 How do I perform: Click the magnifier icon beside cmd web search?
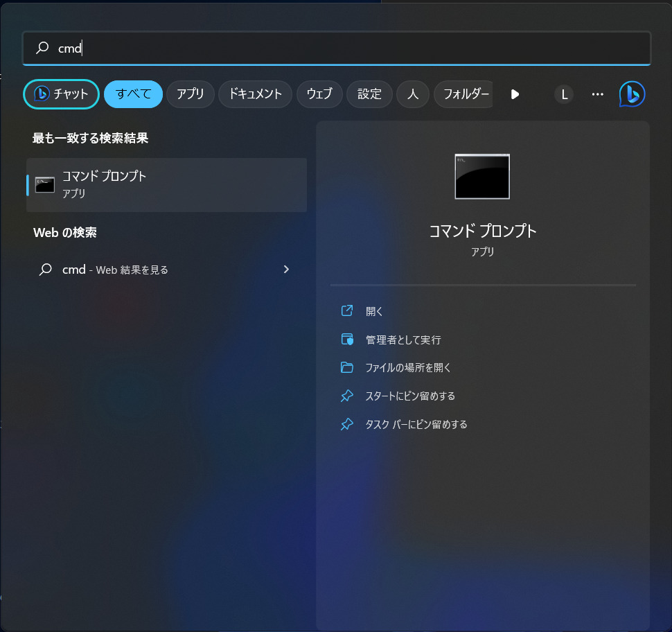coord(46,270)
